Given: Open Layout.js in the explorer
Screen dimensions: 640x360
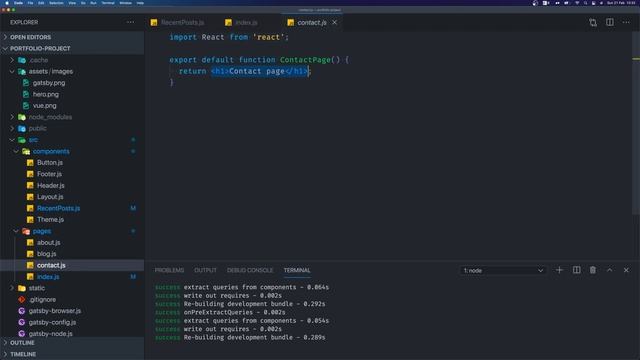Looking at the screenshot, I should [50, 197].
